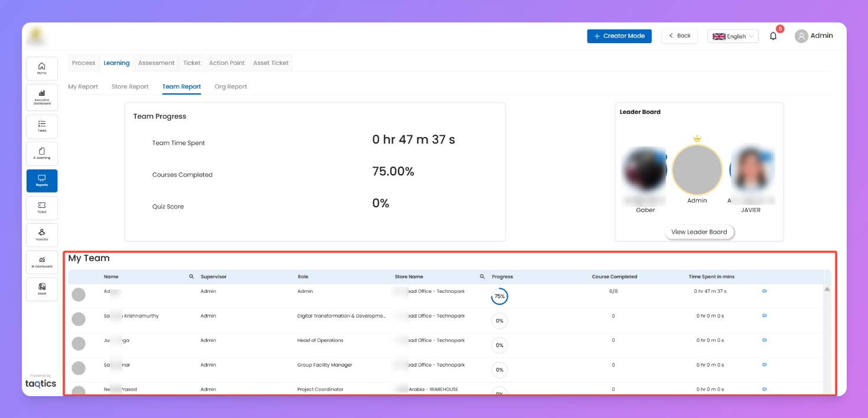Click the Ticket sidebar icon

[42, 208]
